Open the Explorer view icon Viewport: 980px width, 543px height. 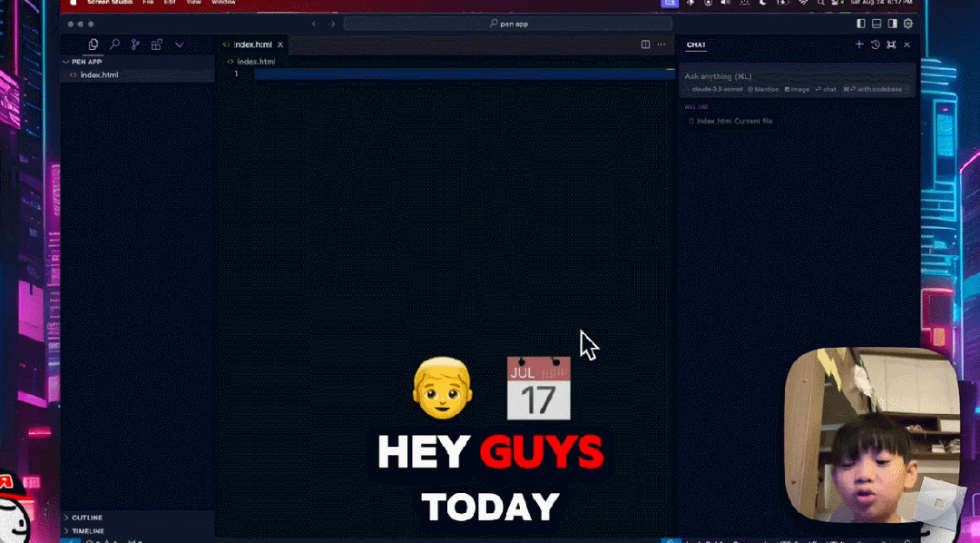click(x=93, y=44)
